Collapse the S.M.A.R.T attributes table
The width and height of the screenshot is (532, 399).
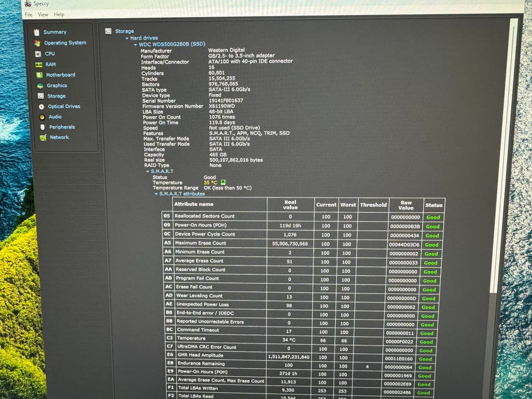pyautogui.click(x=156, y=194)
